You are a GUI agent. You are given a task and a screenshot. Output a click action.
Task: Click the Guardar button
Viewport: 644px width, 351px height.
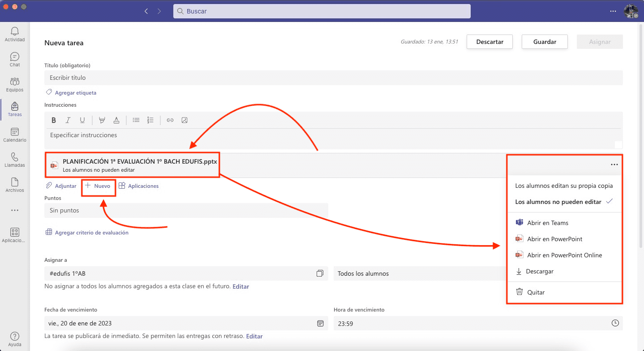point(545,42)
